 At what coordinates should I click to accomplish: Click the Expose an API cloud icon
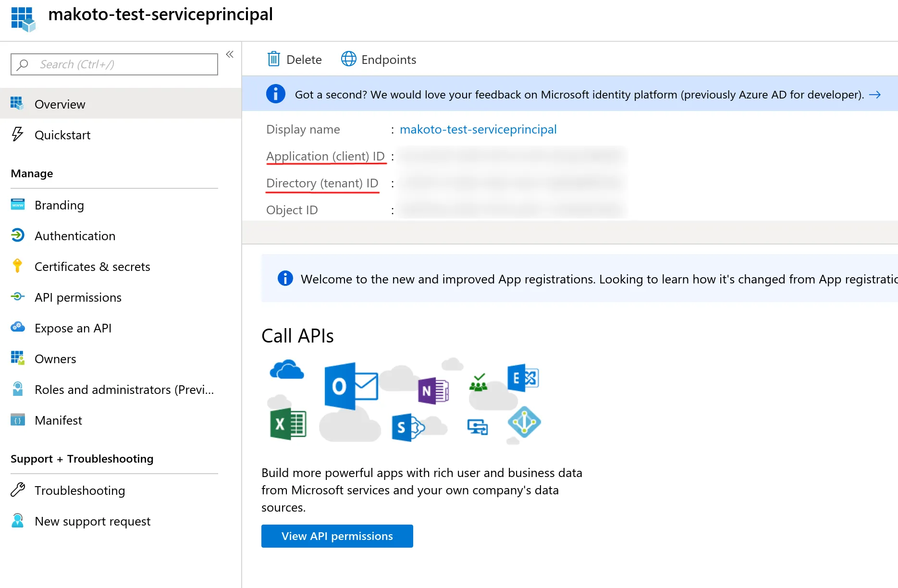click(x=18, y=328)
